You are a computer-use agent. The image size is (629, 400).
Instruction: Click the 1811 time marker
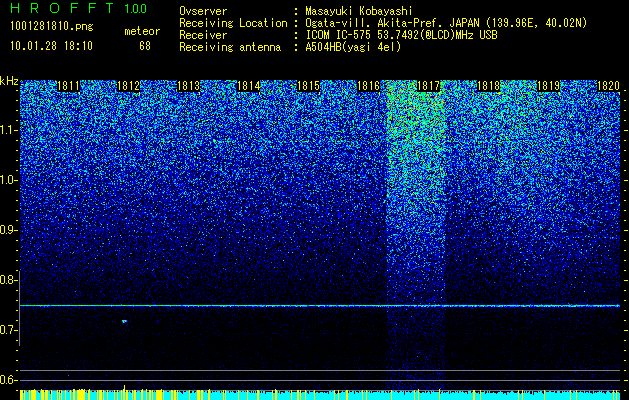click(x=68, y=86)
